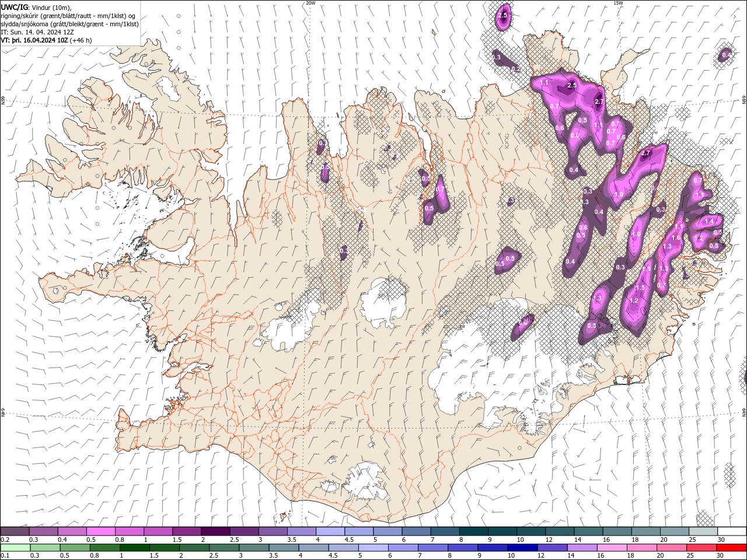Image resolution: width=747 pixels, height=560 pixels.
Task: Click the '1.6' precipitation value on the map
Action: pos(676,238)
